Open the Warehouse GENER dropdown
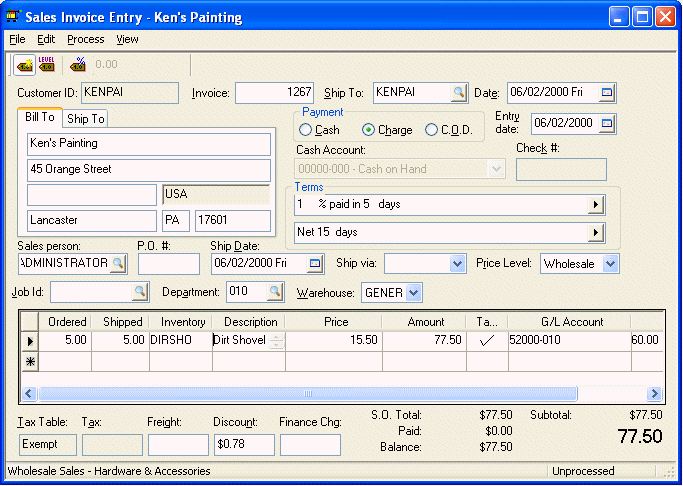Viewport: 683px width, 486px height. click(413, 293)
